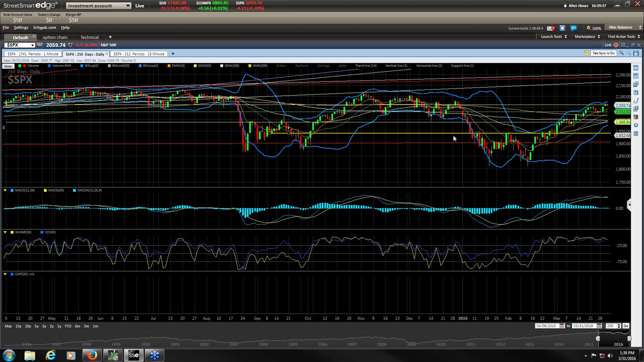
Task: Open the Settings menu
Action: pyautogui.click(x=21, y=27)
